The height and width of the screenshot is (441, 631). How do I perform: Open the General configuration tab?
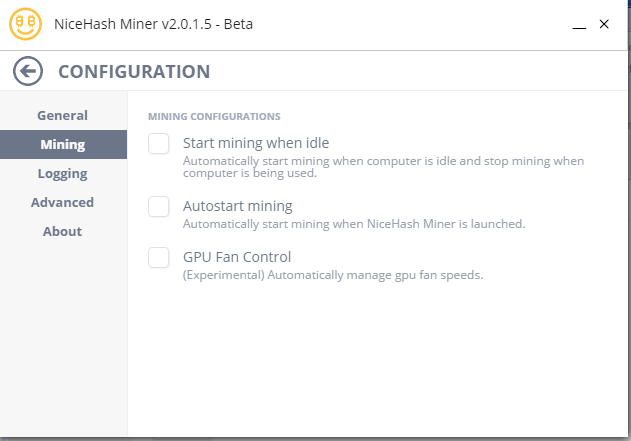pos(62,115)
